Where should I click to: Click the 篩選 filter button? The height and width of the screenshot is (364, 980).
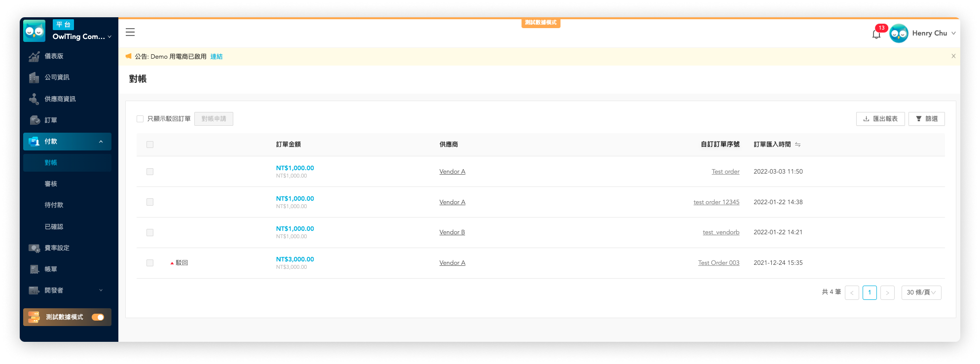927,119
